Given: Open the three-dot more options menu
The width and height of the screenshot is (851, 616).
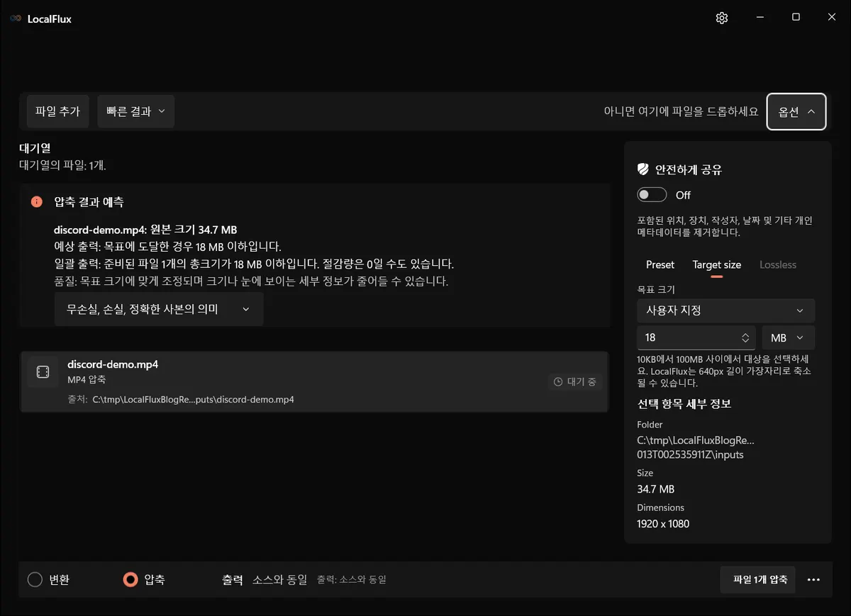Looking at the screenshot, I should (813, 580).
